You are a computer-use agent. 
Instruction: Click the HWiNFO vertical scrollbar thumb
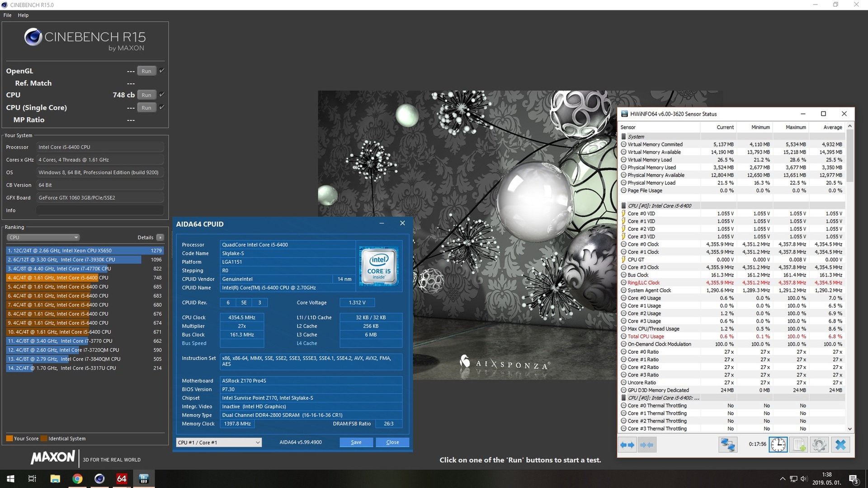pos(850,156)
